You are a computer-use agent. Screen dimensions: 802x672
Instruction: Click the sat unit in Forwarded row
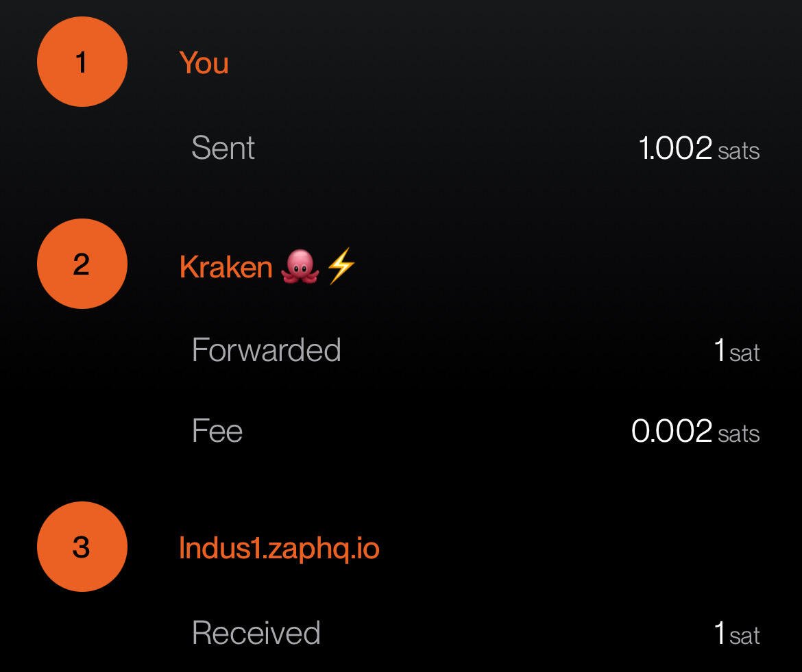(744, 353)
